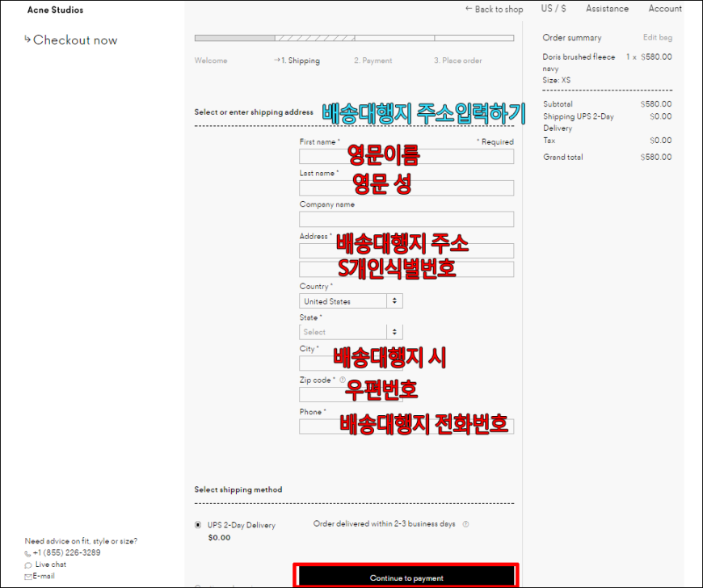
Task: Select the UPS 2-Day Delivery radio button
Action: point(198,525)
